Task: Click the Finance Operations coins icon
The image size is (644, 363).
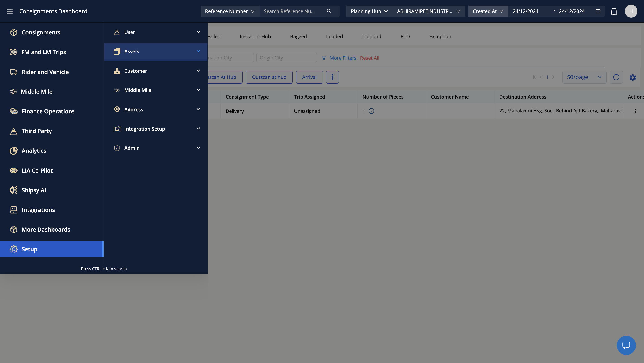Action: point(13,111)
